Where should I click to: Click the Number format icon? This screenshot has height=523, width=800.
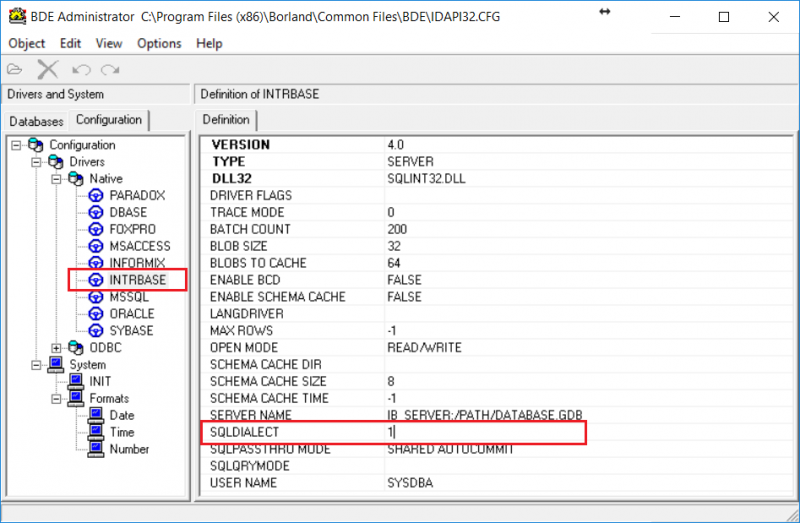coord(95,449)
